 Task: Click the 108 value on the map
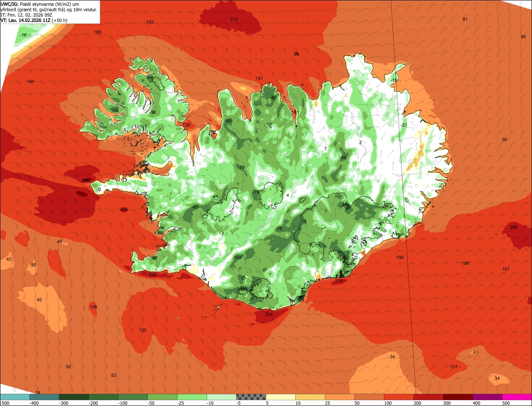click(x=93, y=307)
